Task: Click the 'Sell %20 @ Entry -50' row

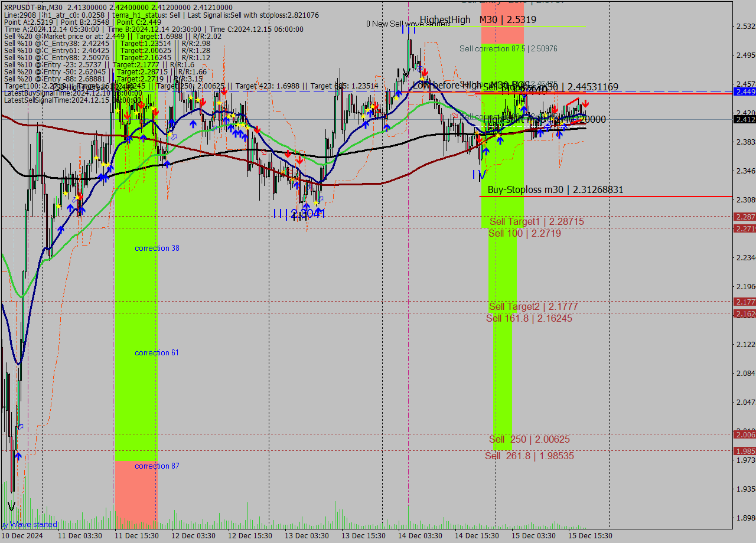Action: pos(105,71)
